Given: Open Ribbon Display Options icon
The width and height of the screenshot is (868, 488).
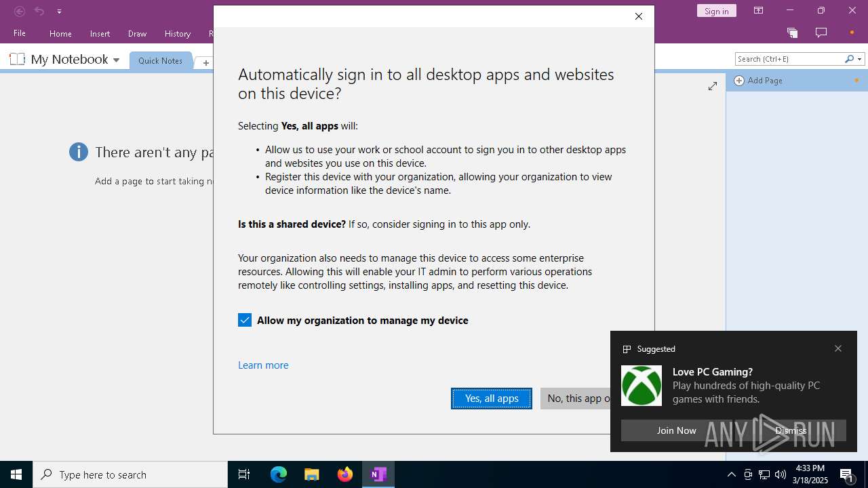Looking at the screenshot, I should point(758,11).
